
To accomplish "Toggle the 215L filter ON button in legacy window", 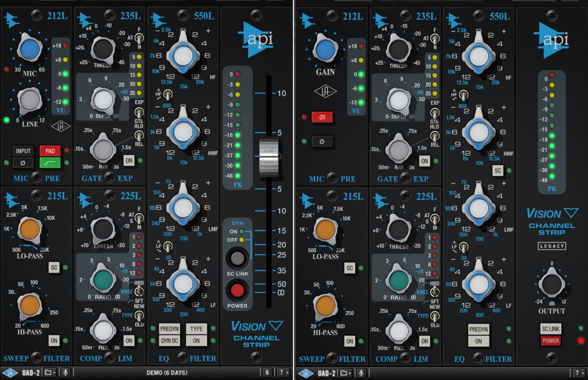I will coord(349,341).
